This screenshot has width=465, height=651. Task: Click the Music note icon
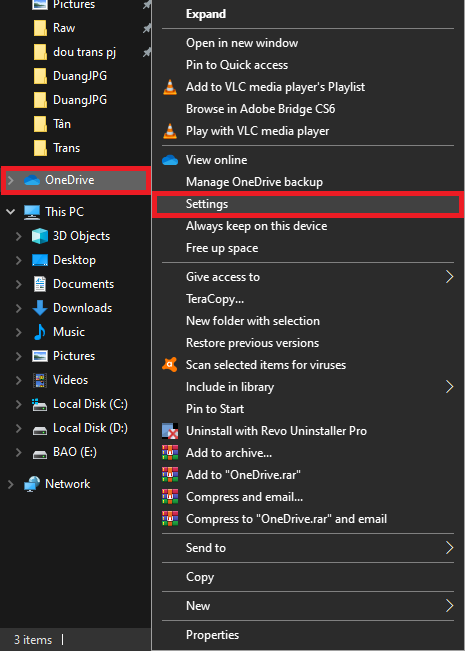click(x=40, y=332)
